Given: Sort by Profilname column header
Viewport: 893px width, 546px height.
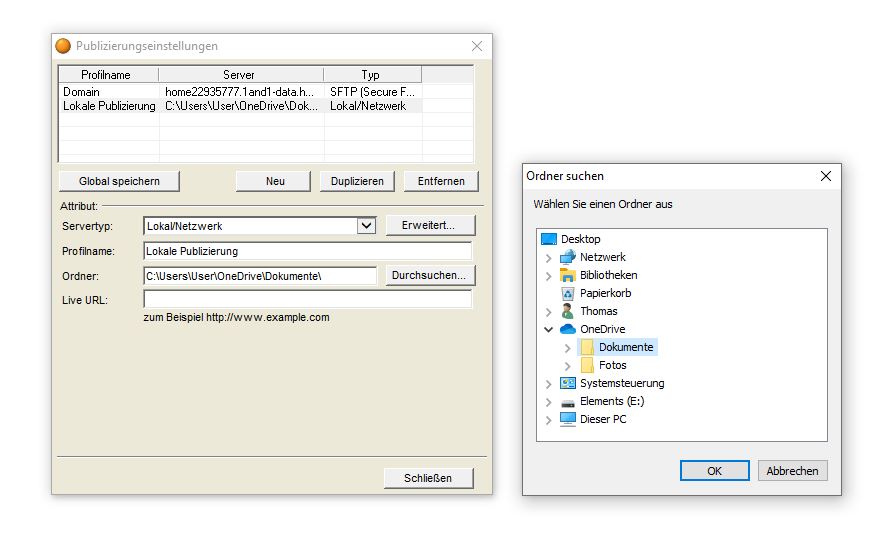Looking at the screenshot, I should [106, 75].
